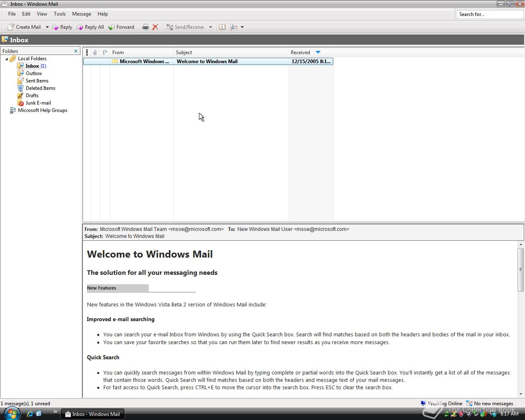Click the preview pane scroll down arrow
Screen dimensions: 525x420
pyautogui.click(x=521, y=394)
